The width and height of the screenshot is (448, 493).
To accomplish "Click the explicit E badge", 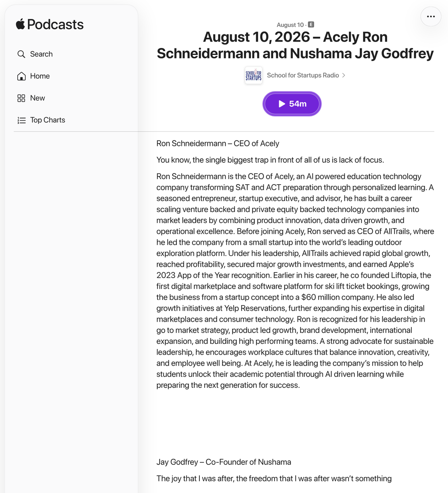I will pyautogui.click(x=311, y=25).
